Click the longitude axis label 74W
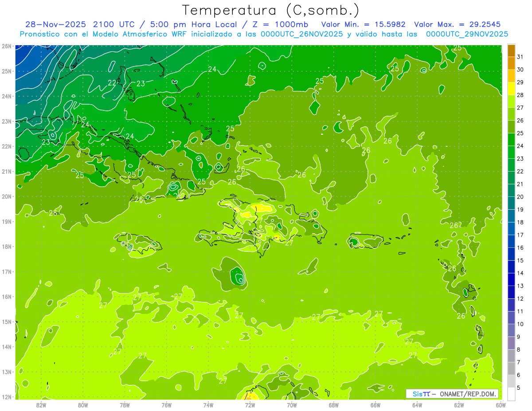 coord(208,405)
